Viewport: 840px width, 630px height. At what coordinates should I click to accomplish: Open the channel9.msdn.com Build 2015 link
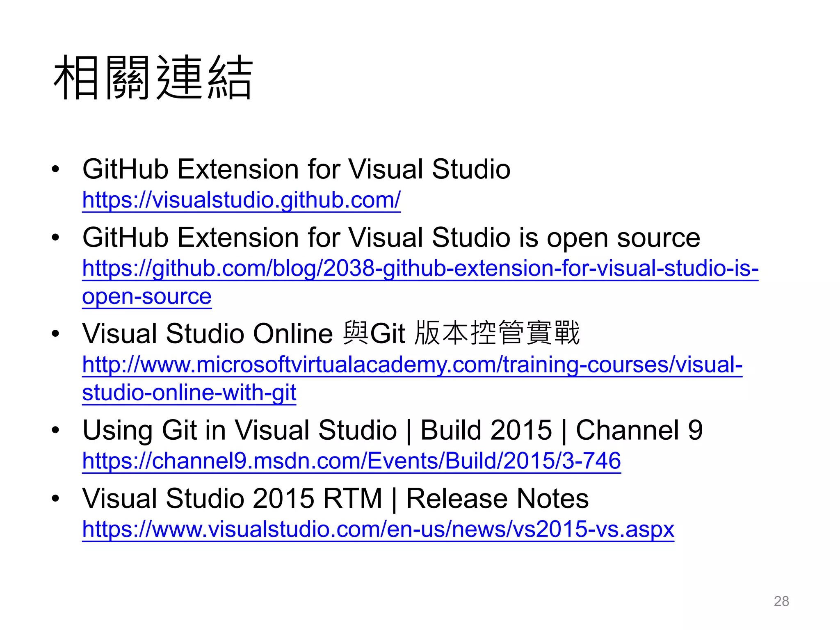(x=352, y=461)
